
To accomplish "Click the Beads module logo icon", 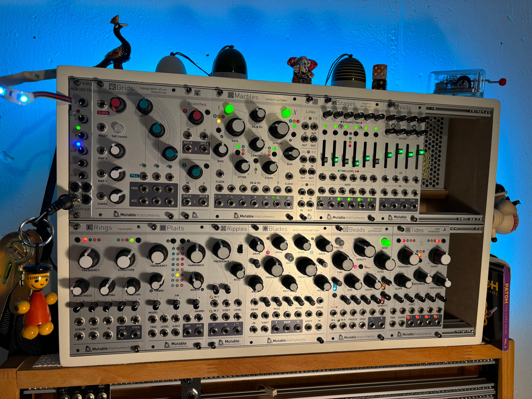I will tap(346, 229).
